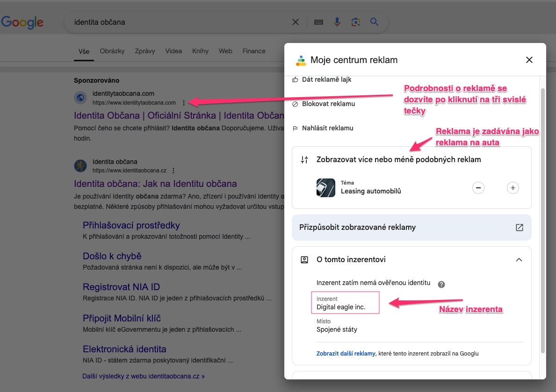Screen dimensions: 556x392
Task: Collapse the O tomto inzerentovi section
Action: [x=519, y=260]
